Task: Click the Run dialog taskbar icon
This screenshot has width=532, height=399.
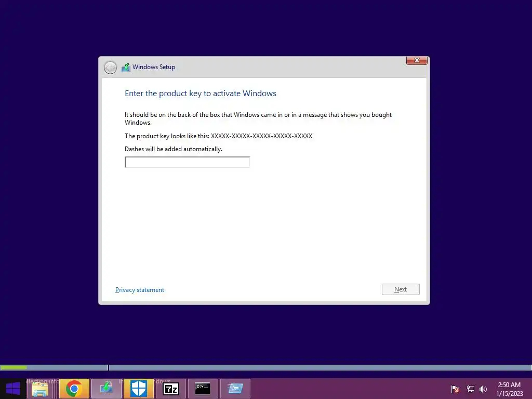Action: (x=235, y=389)
